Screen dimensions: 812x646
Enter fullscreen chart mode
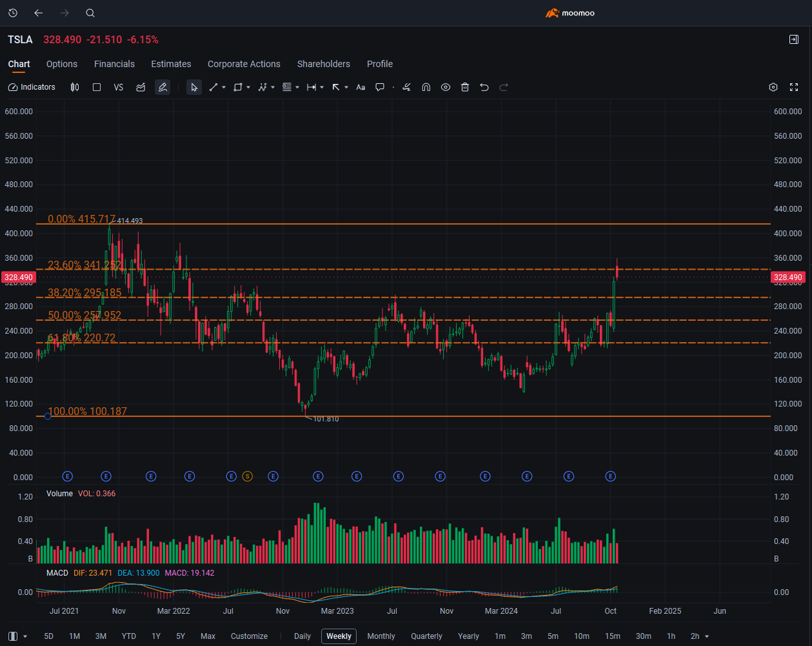click(x=794, y=87)
